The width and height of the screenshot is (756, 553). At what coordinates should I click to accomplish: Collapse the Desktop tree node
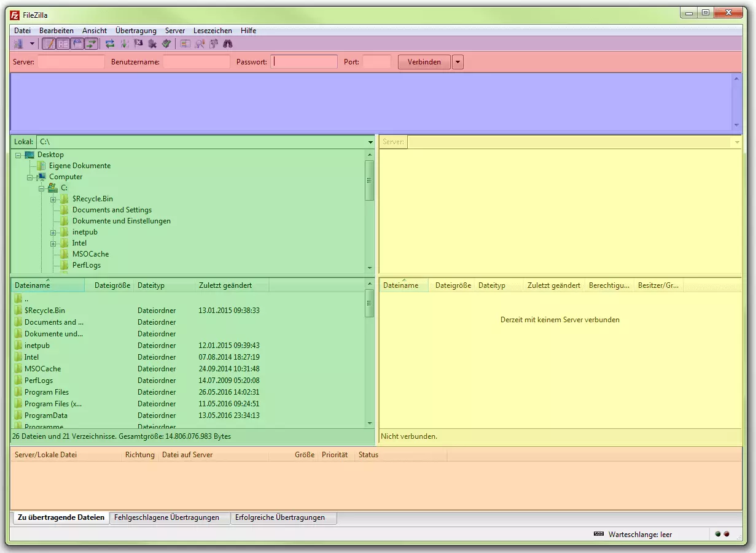click(x=18, y=155)
